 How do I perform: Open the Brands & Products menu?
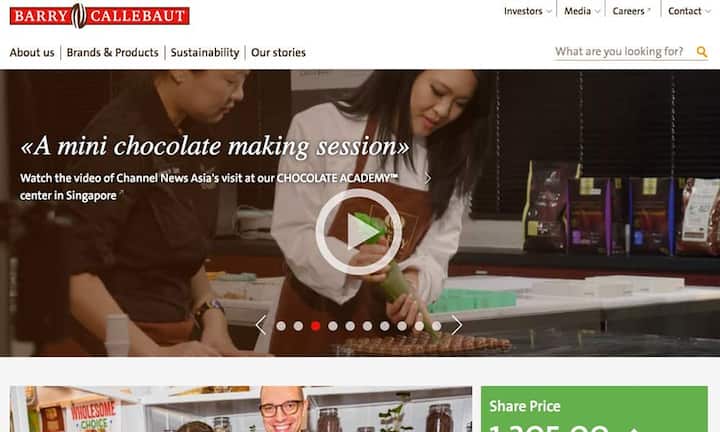[112, 52]
